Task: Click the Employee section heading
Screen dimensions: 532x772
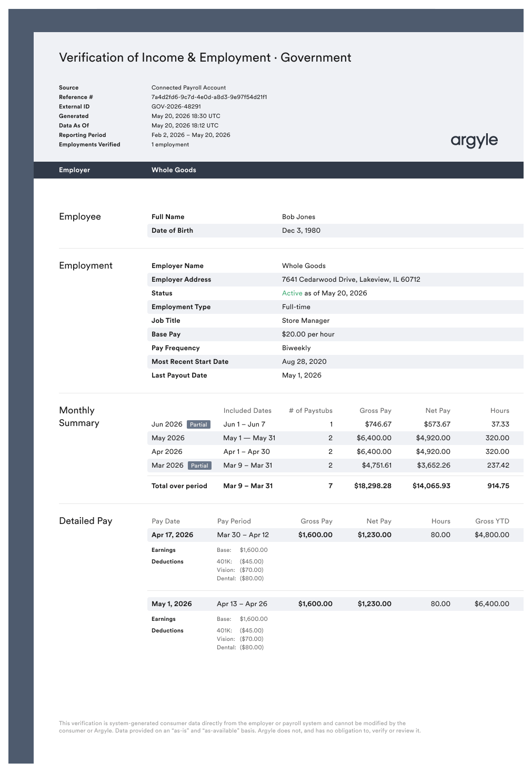Action: [x=80, y=216]
